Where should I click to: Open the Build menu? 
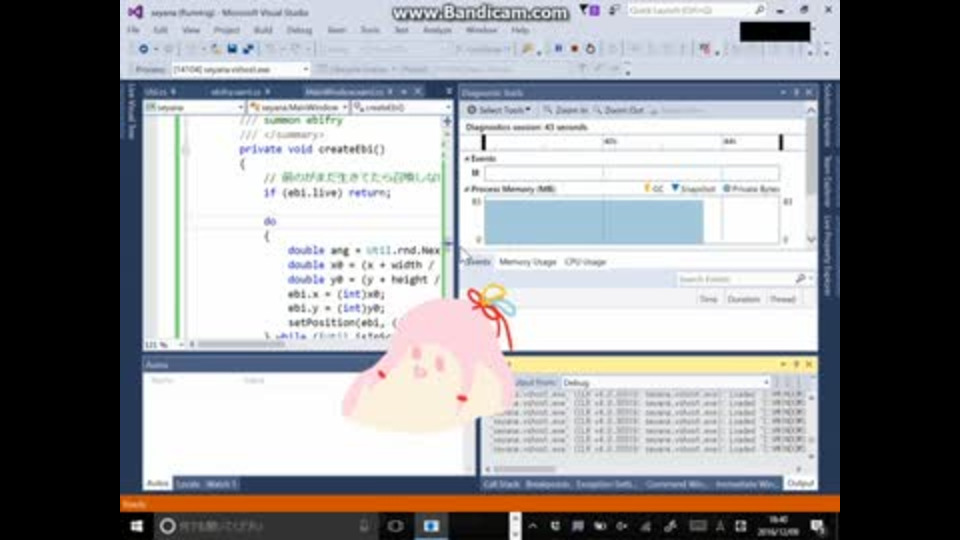click(x=263, y=30)
